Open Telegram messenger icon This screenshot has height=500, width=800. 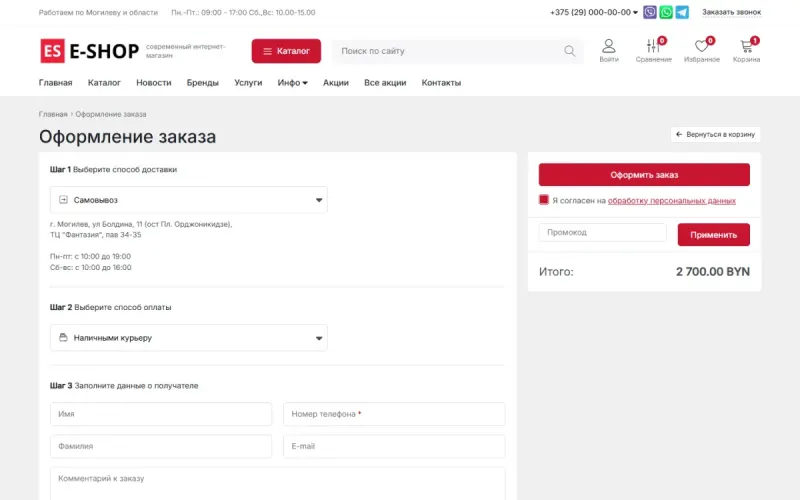point(682,12)
